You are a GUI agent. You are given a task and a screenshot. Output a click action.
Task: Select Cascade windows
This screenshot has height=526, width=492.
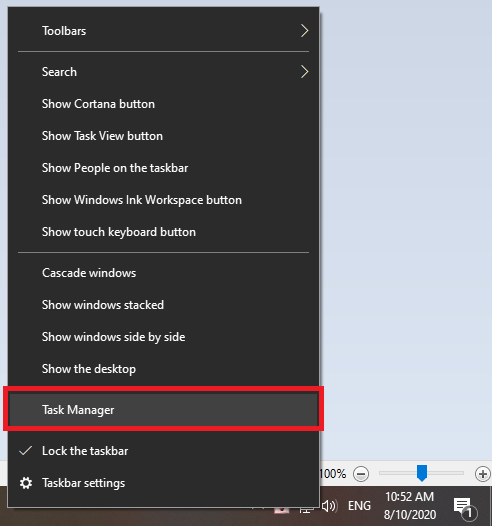click(163, 273)
